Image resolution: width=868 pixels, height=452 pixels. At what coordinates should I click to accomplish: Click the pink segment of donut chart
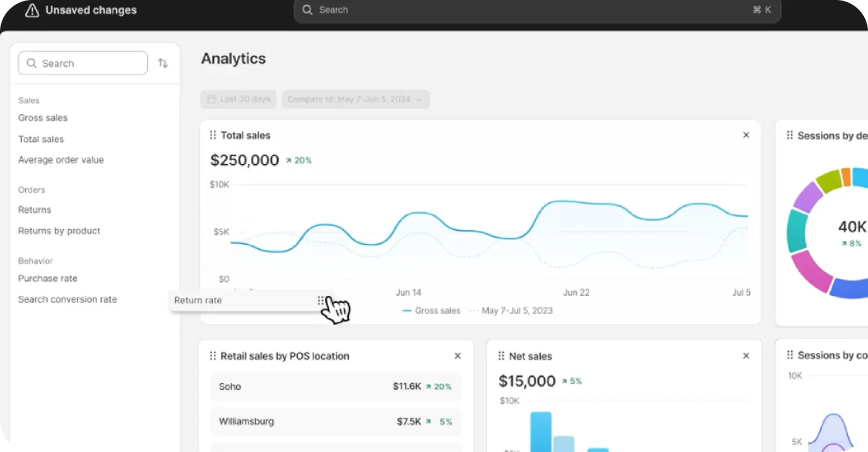point(809,272)
